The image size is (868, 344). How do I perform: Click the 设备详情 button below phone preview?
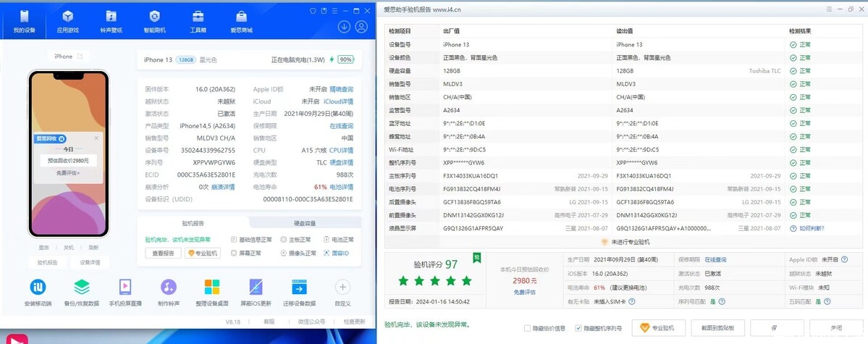click(x=90, y=263)
